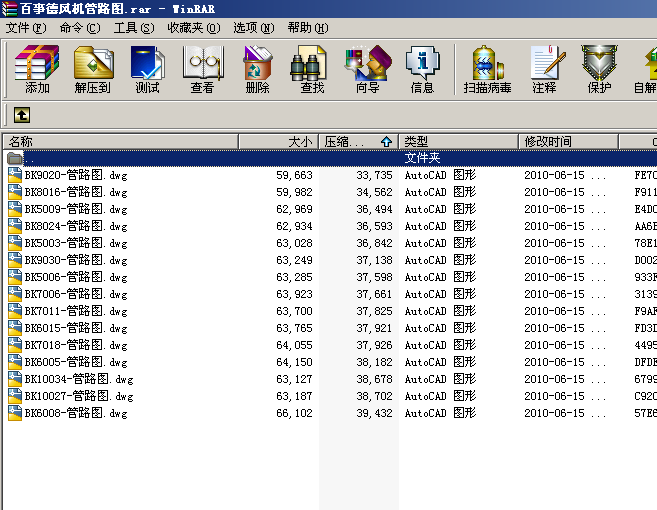The image size is (657, 510).
Task: Click the dwg icon of BK9020-管路图.dwg
Action: click(15, 175)
